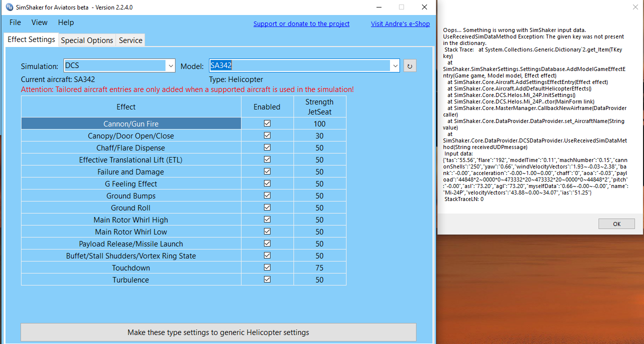Open the File menu

(x=15, y=22)
